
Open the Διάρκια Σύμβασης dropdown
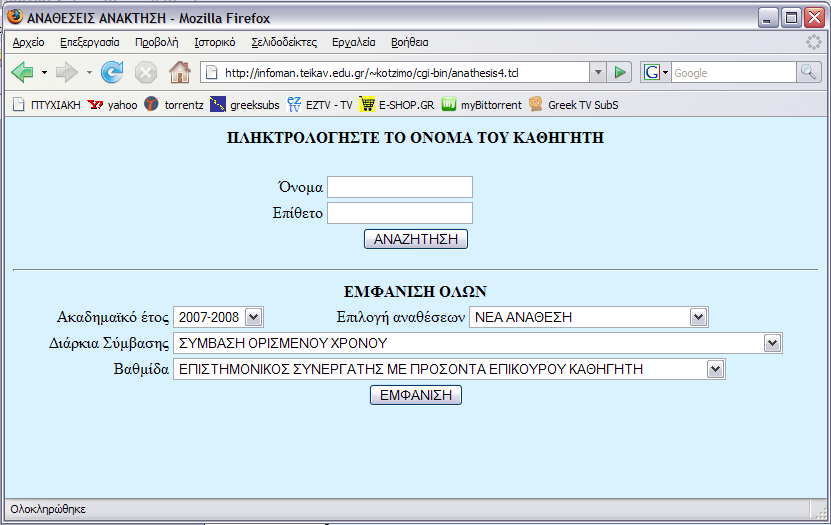(478, 343)
